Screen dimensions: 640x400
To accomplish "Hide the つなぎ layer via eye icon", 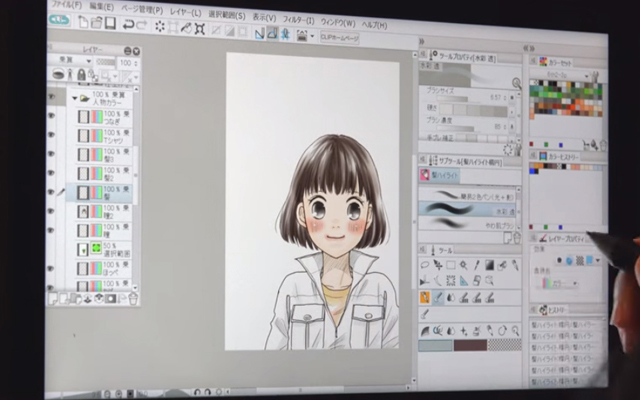I will (51, 116).
